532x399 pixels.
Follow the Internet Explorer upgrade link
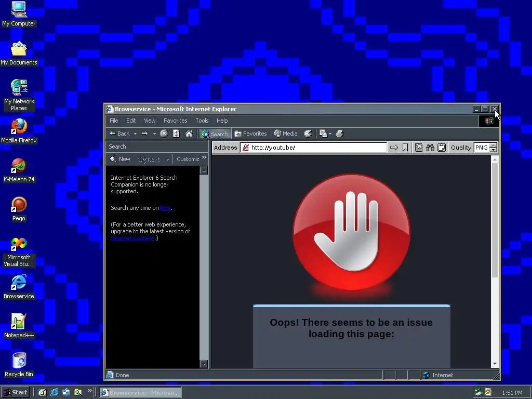click(132, 238)
